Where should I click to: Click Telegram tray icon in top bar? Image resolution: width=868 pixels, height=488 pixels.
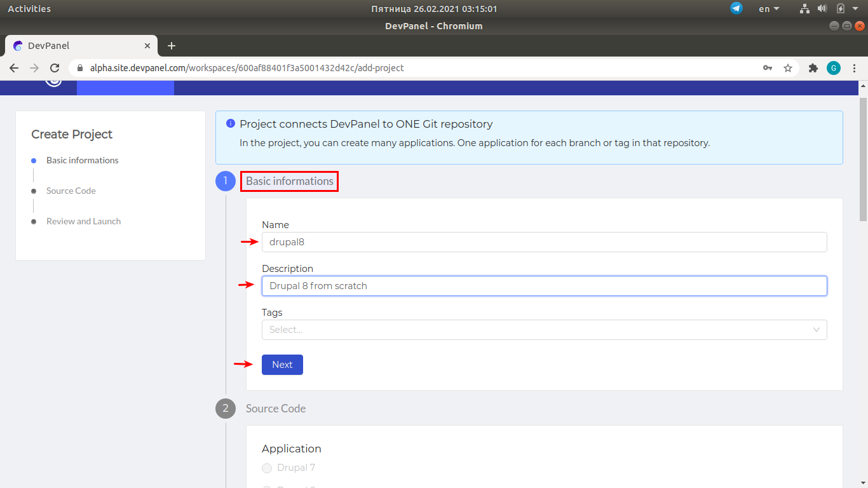point(736,8)
